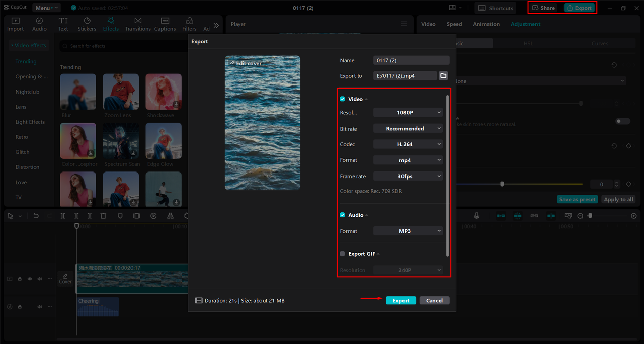
Task: Click the Name input field
Action: click(x=411, y=60)
